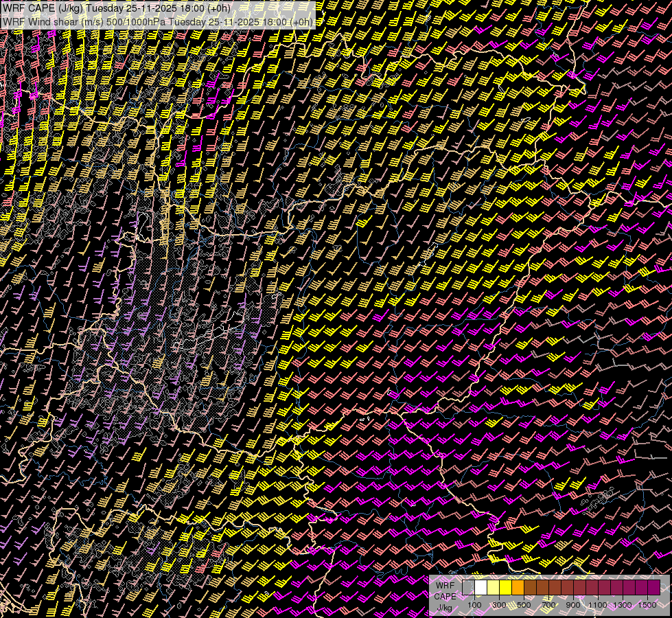Click the WRF Wind shear 500/1000hPa title line
Image resolution: width=672 pixels, height=618 pixels.
pos(158,21)
